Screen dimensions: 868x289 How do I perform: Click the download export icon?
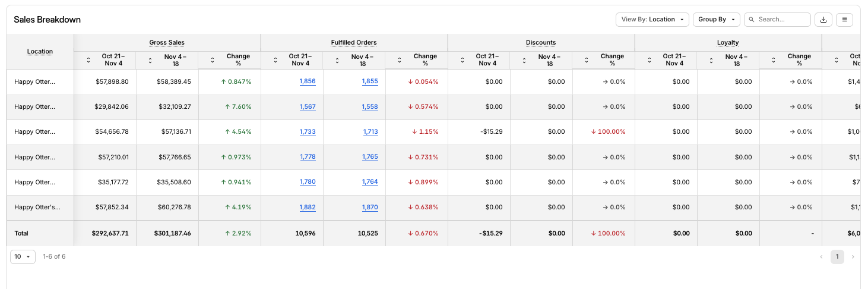[823, 20]
